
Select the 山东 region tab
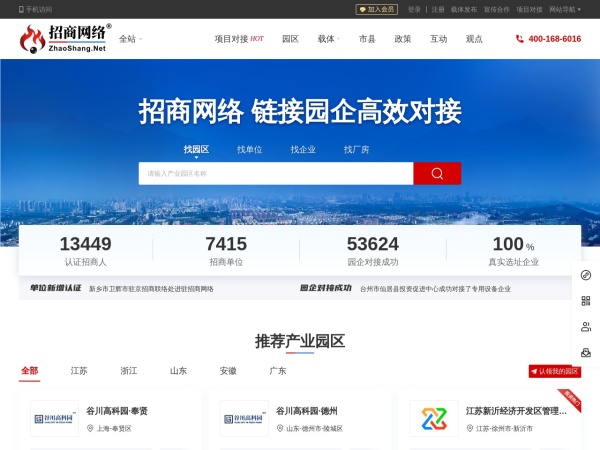[x=178, y=370]
